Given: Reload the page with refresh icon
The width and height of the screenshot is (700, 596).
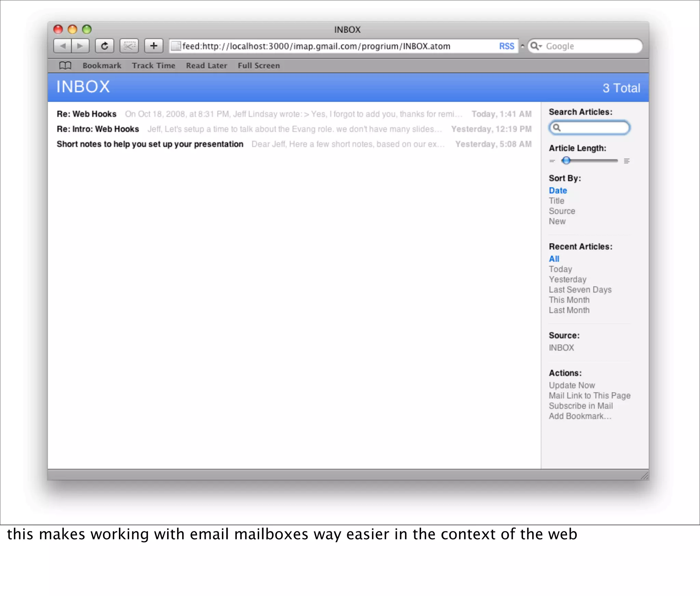Looking at the screenshot, I should coord(104,46).
